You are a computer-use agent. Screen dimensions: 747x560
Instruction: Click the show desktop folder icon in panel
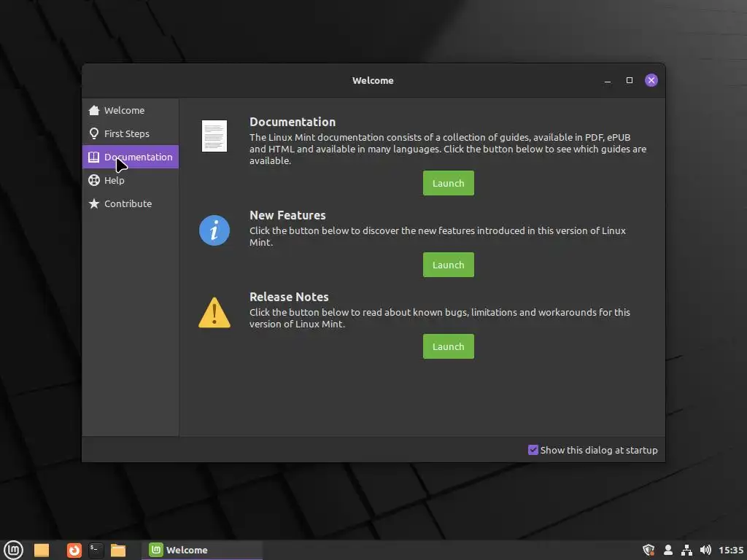pos(42,550)
